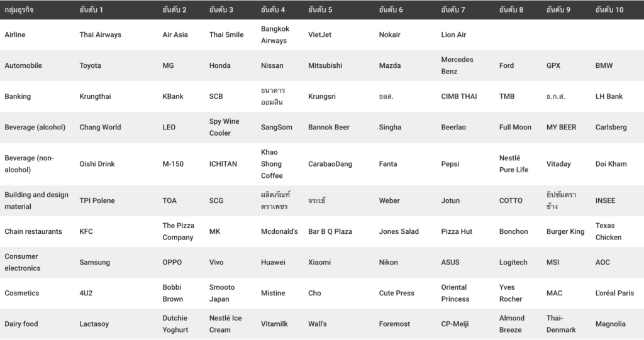Select the Mercedes Benz cell
The image size is (644, 340).
pos(457,65)
